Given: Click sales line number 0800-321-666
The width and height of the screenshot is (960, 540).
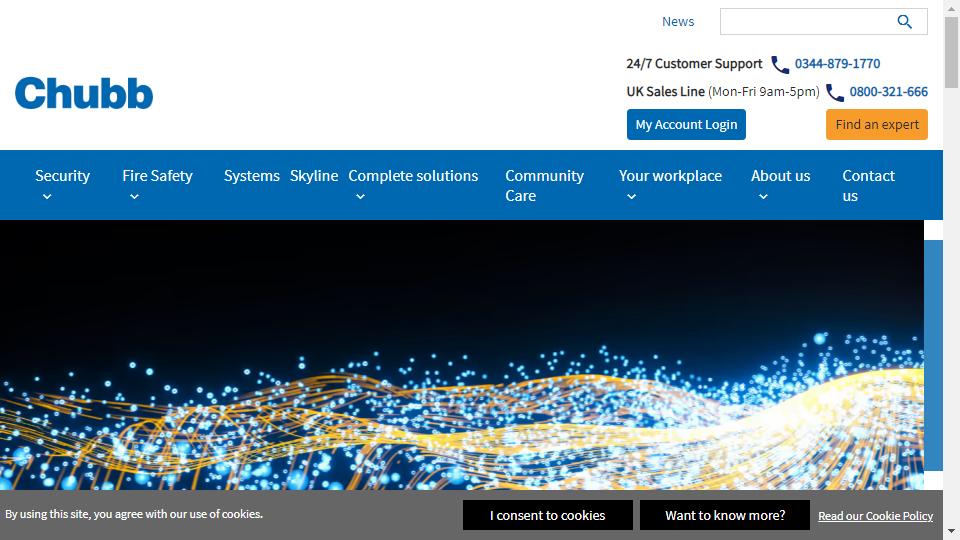Looking at the screenshot, I should [x=888, y=92].
